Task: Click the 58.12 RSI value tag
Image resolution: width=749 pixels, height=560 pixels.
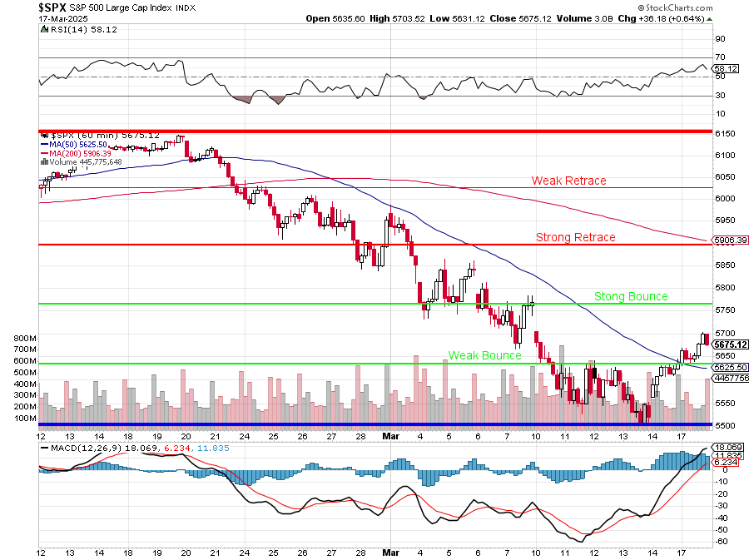Action: [727, 68]
